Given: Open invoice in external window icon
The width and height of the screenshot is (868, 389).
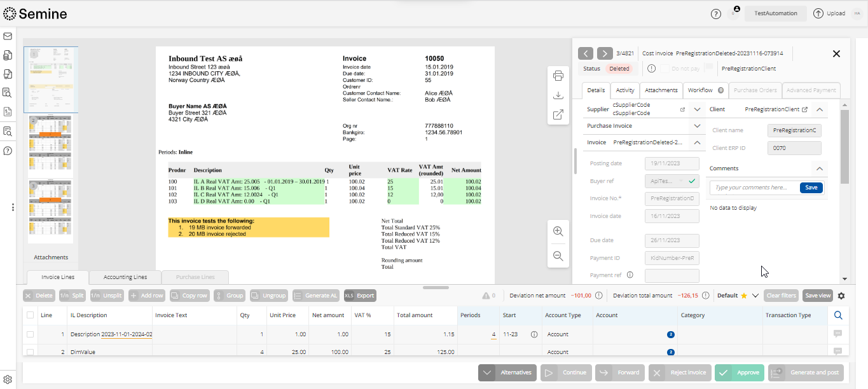Looking at the screenshot, I should pyautogui.click(x=558, y=114).
